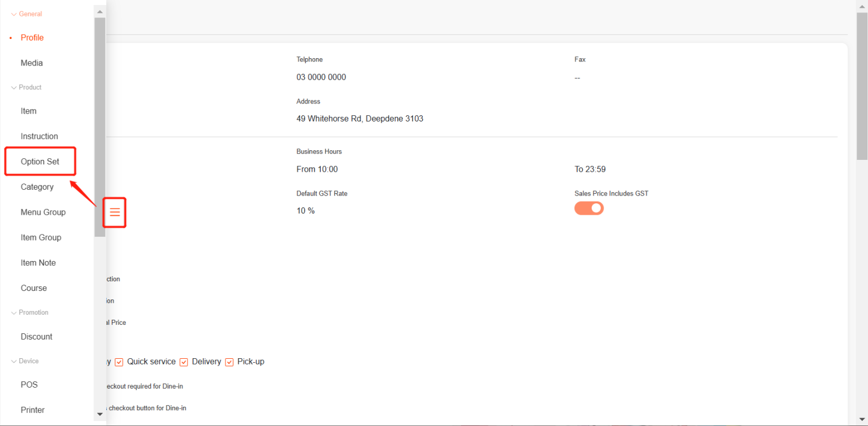Go to the Category page
The image size is (868, 426).
pyautogui.click(x=37, y=187)
